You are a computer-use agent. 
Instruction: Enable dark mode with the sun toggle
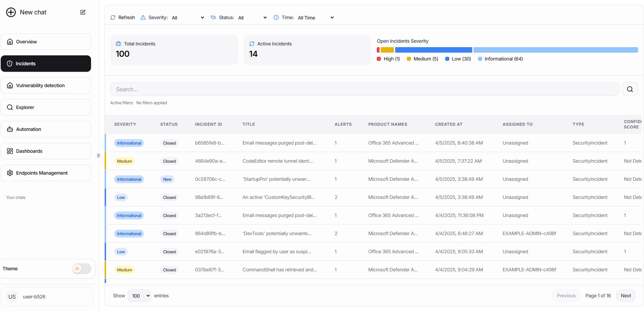(77, 269)
